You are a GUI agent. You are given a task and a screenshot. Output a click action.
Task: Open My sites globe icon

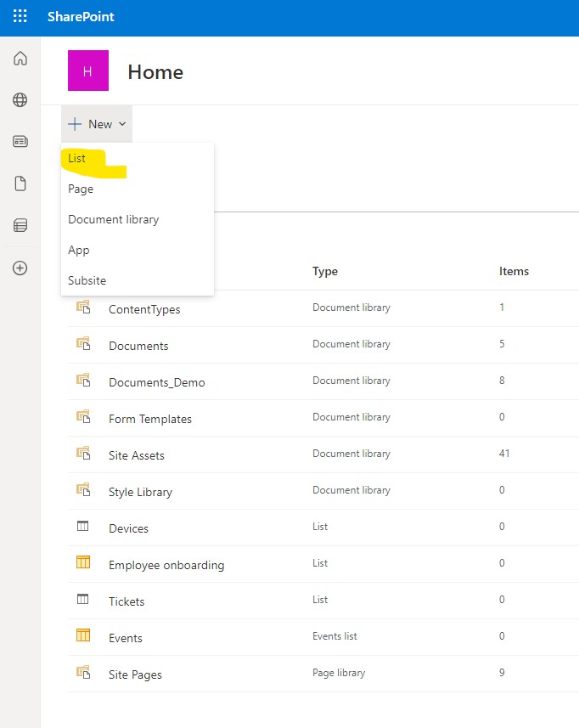coord(20,100)
